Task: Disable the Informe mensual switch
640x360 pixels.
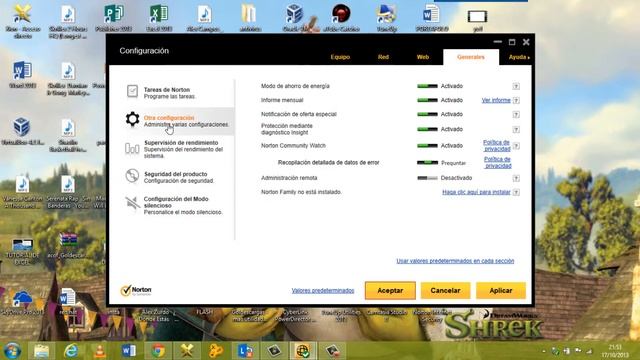Action: coord(427,100)
